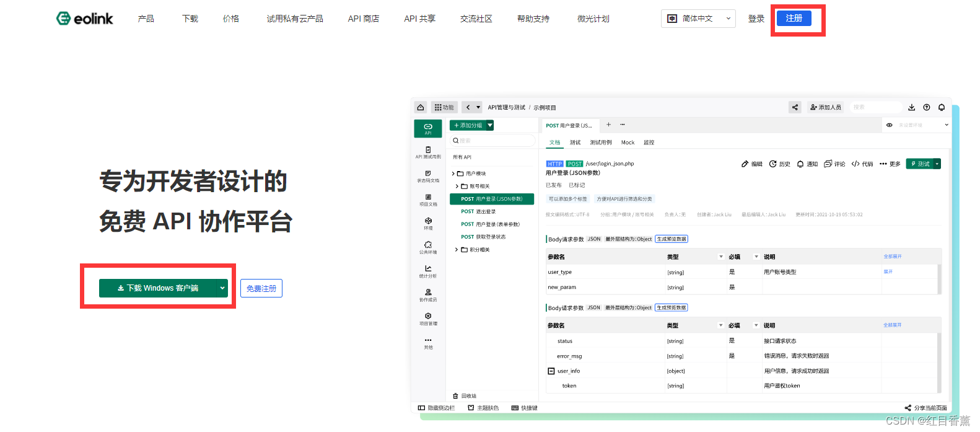Switch to the Mock tab
Viewport: 980px width, 432px height.
pyautogui.click(x=628, y=143)
